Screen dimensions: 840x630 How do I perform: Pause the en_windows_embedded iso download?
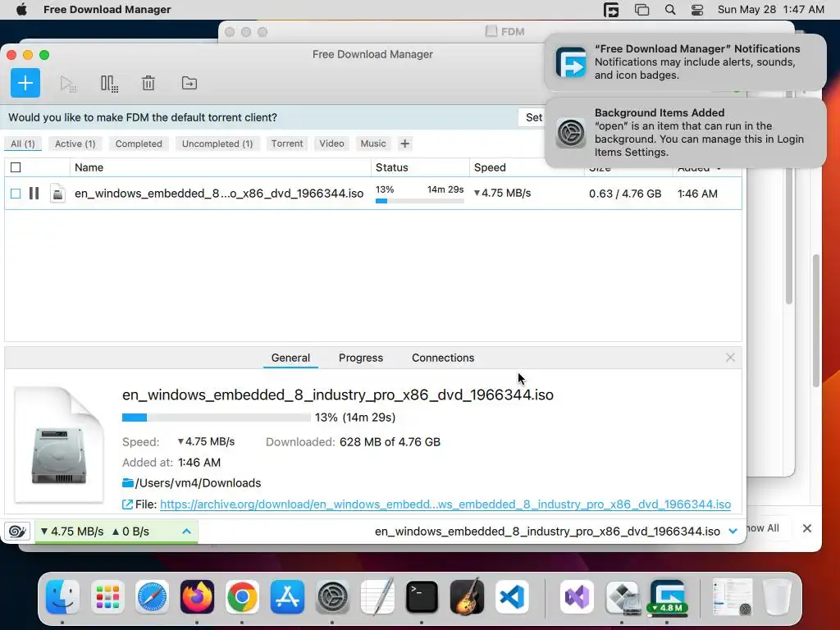click(34, 194)
